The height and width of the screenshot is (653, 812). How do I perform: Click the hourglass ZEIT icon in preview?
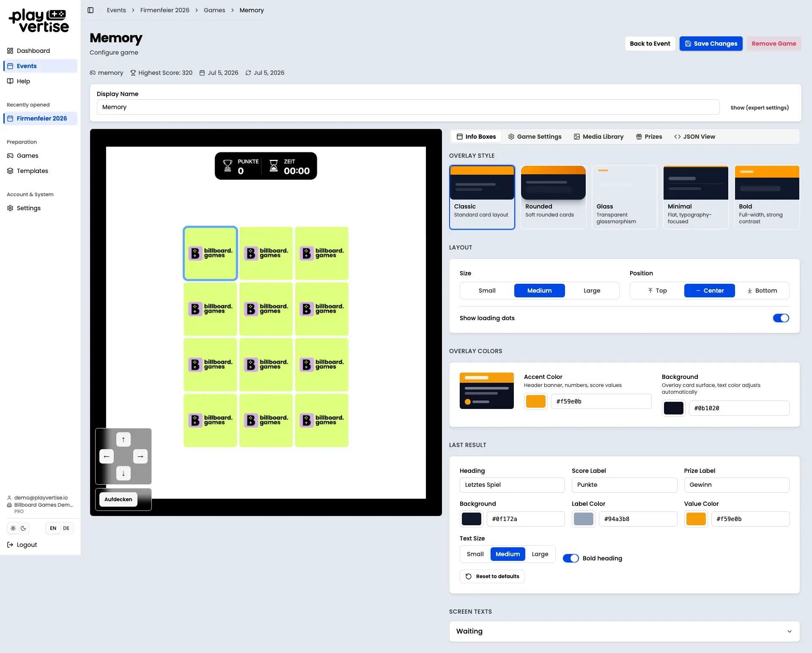tap(274, 166)
